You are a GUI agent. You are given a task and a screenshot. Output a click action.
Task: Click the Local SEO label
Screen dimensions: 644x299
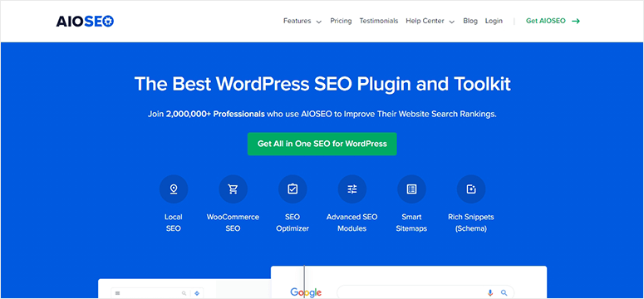coord(174,223)
